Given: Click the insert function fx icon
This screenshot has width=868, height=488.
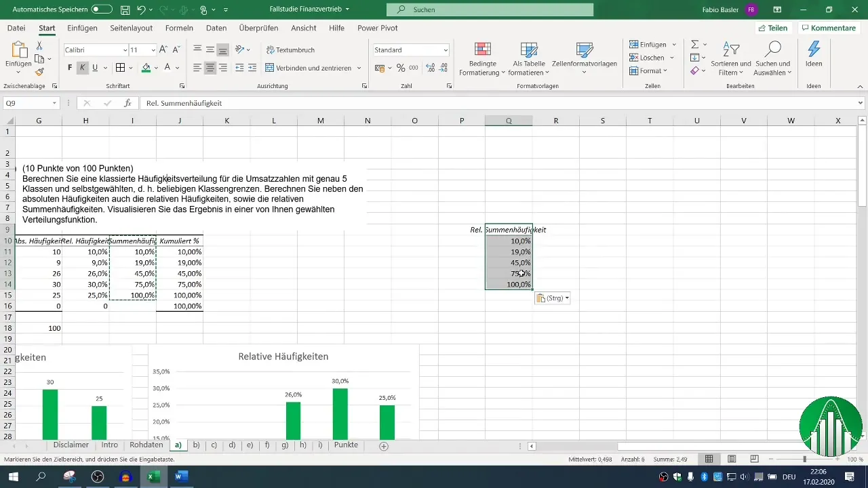Looking at the screenshot, I should 127,103.
